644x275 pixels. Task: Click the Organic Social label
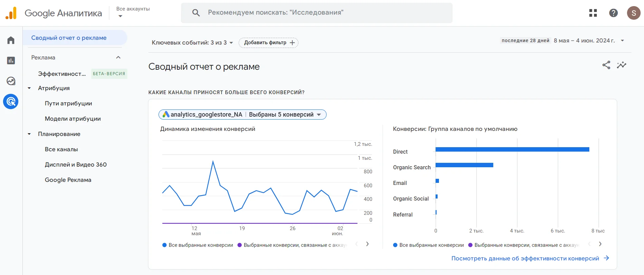411,199
